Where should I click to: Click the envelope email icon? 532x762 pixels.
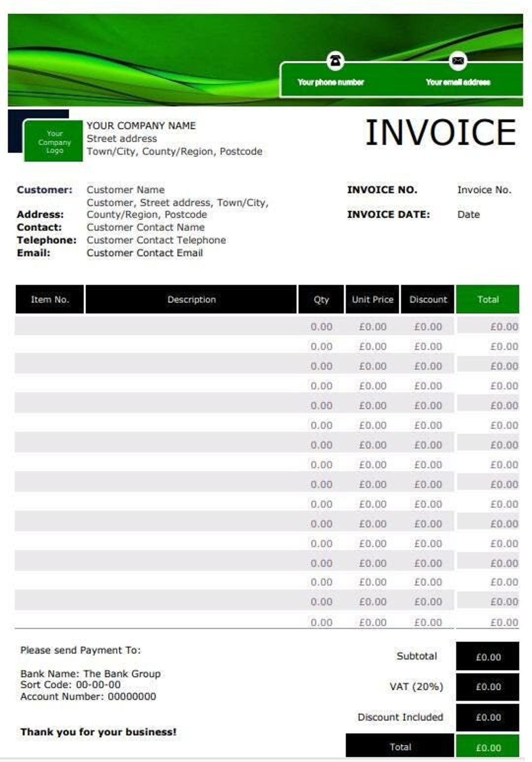(458, 61)
